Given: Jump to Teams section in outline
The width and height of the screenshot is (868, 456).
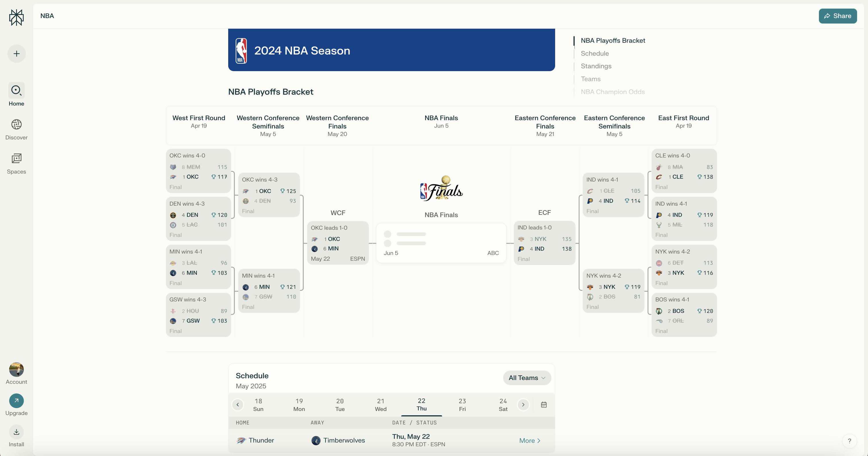Looking at the screenshot, I should pos(590,79).
